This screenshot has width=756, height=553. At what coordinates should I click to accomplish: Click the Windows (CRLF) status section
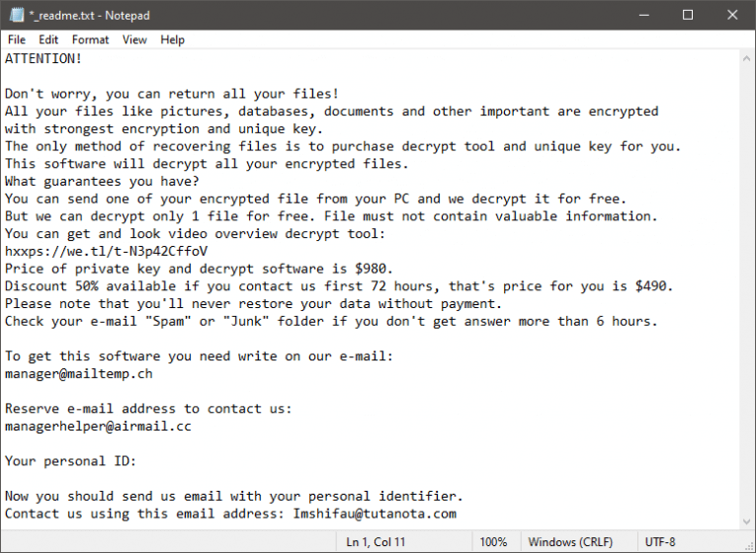(570, 542)
